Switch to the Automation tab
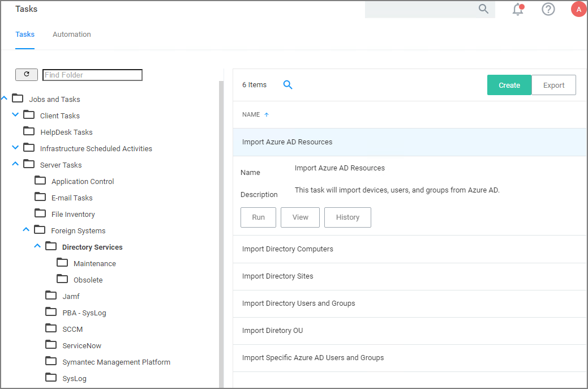Image resolution: width=588 pixels, height=389 pixels. (71, 34)
